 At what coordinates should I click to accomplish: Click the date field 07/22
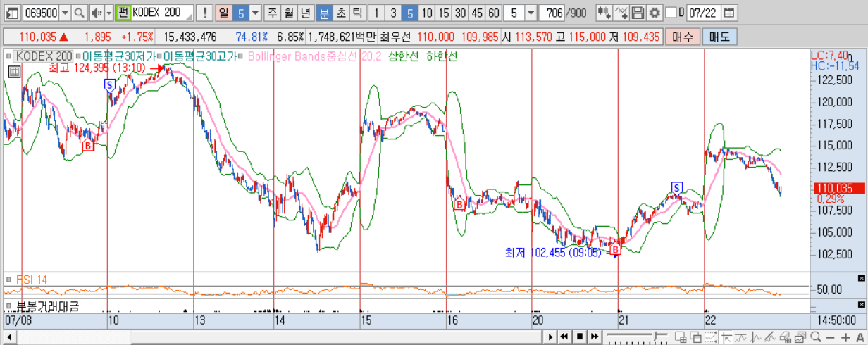tap(703, 13)
